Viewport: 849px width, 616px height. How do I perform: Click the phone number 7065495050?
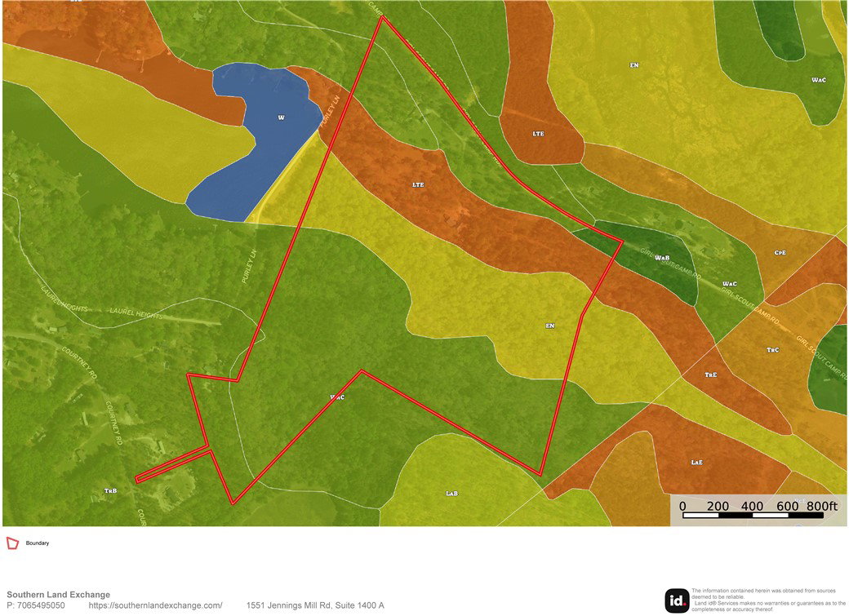(x=41, y=605)
